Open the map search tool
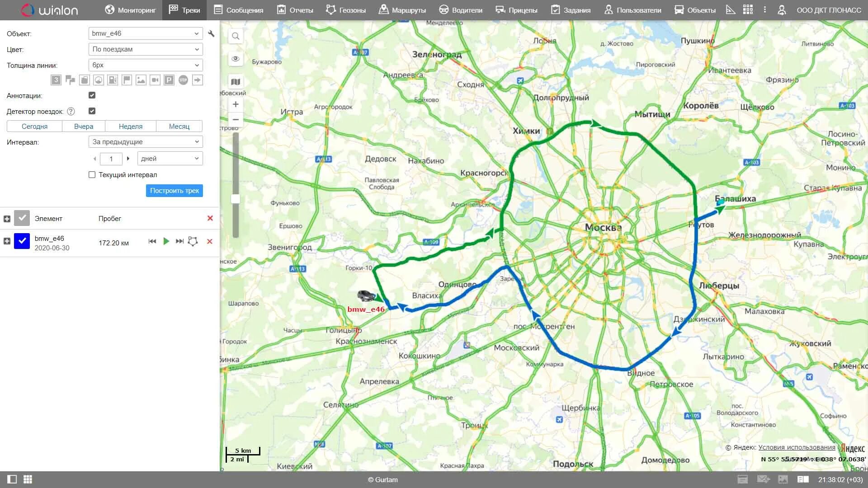868x488 pixels. (x=236, y=36)
